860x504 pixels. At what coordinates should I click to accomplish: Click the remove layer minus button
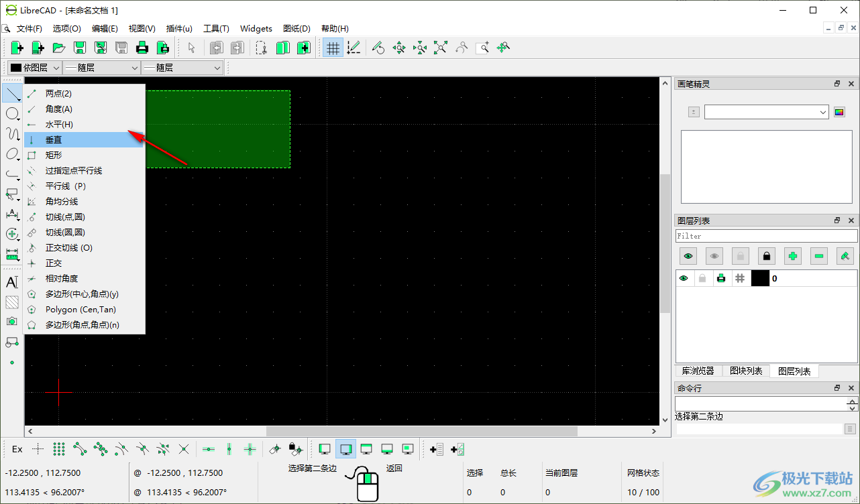tap(819, 256)
